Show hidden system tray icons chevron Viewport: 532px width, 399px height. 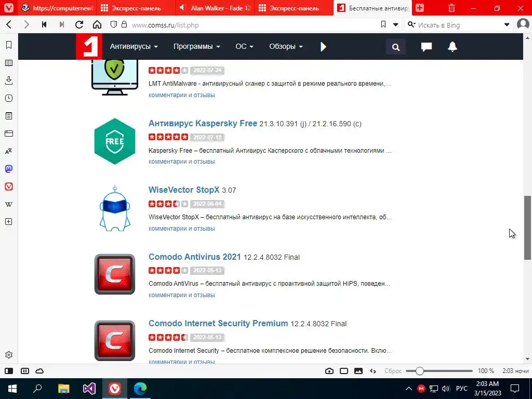409,389
